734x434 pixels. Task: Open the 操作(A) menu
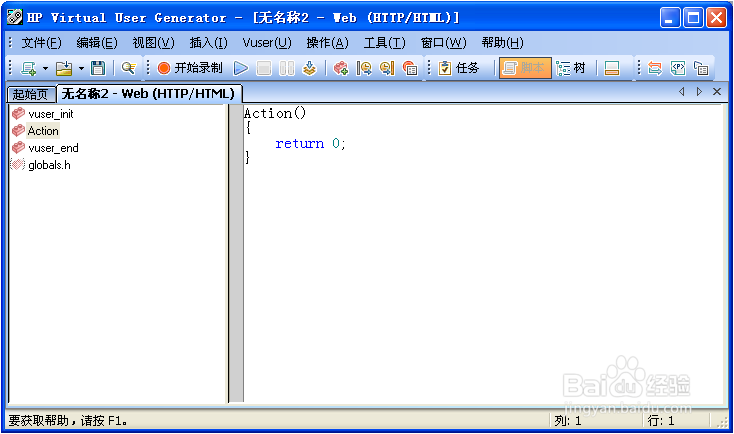tap(327, 43)
